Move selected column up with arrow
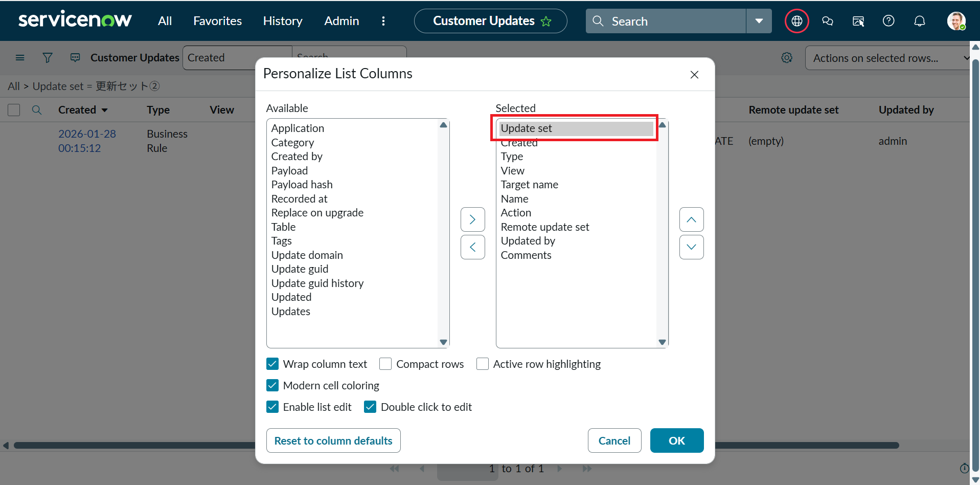 (x=691, y=219)
